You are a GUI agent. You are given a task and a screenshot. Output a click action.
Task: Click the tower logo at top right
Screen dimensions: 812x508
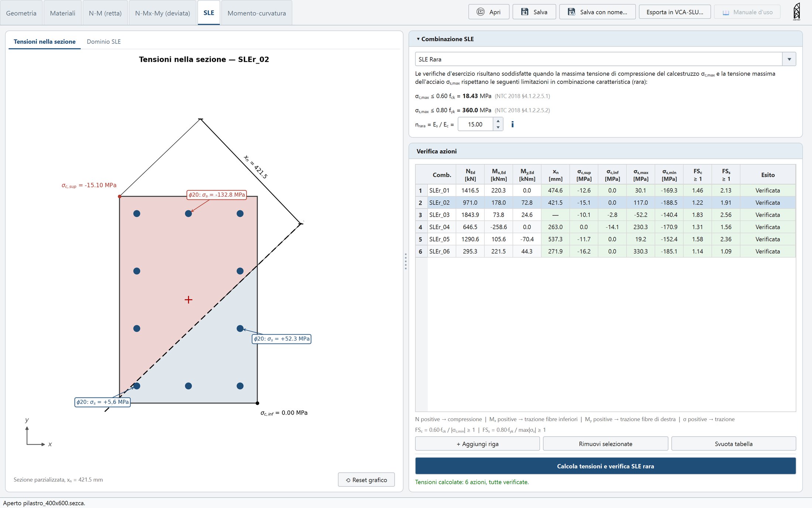click(796, 11)
